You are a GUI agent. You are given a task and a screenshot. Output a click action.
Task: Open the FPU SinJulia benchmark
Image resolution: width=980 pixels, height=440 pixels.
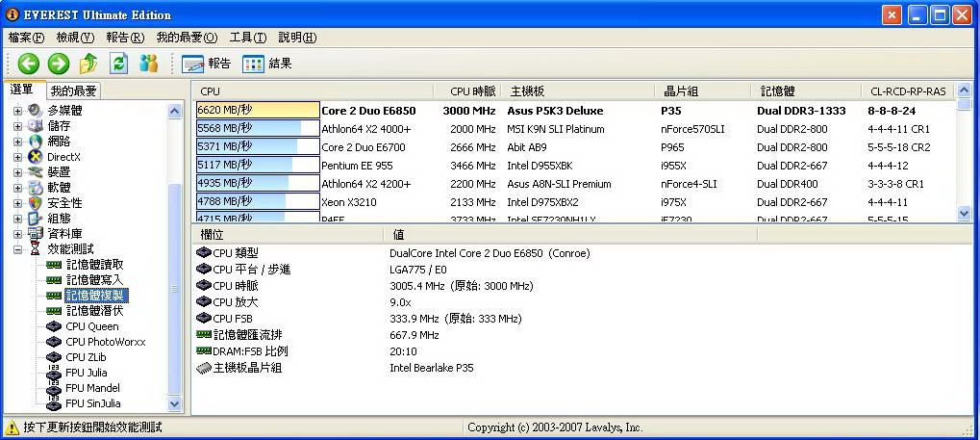tap(93, 403)
